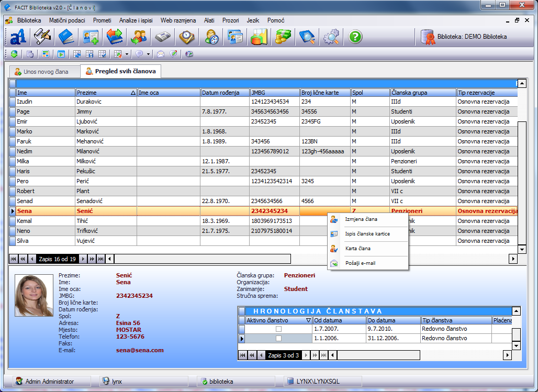Click the open envelope icon in small toolbar
Viewport: 538px width, 392px height.
161,54
